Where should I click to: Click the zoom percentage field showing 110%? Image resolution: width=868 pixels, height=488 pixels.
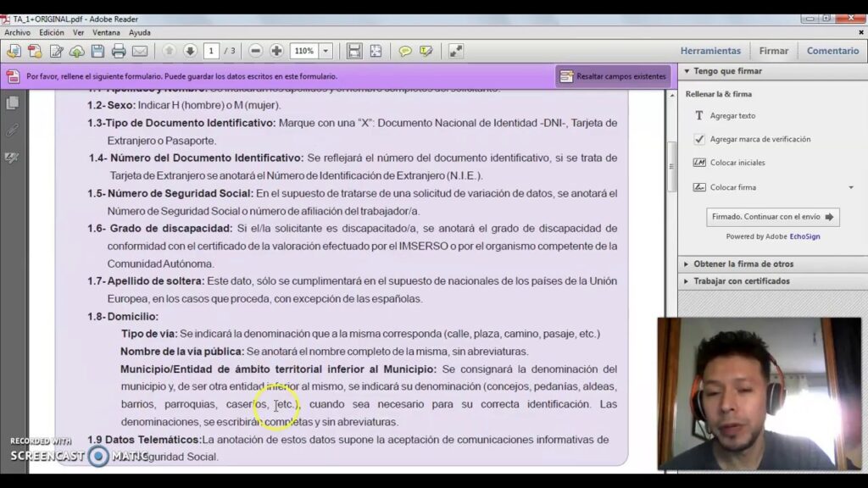point(305,51)
